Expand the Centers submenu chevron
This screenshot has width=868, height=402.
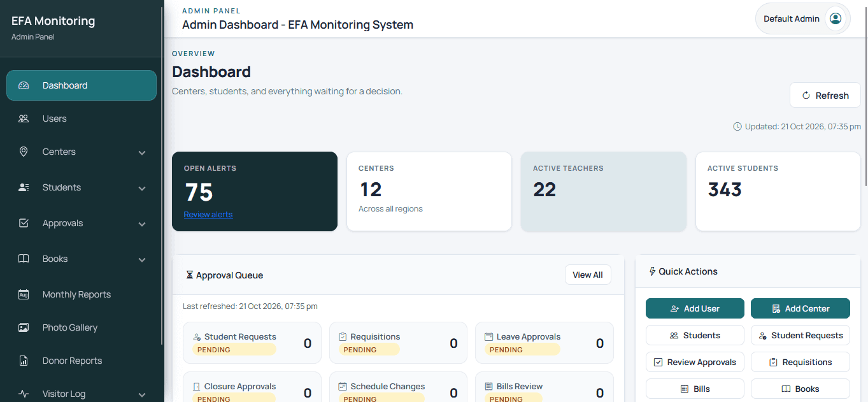pyautogui.click(x=142, y=153)
